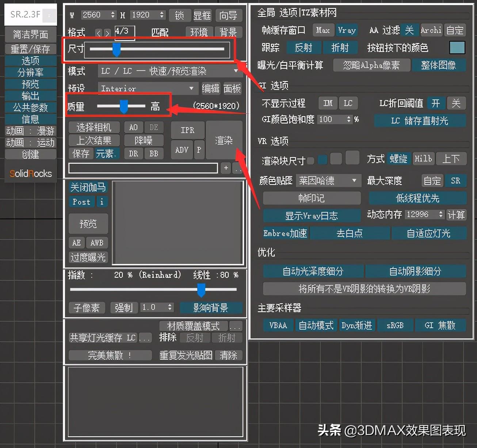The image size is (477, 448).
Task: Select 螺旋 render method
Action: pyautogui.click(x=398, y=159)
